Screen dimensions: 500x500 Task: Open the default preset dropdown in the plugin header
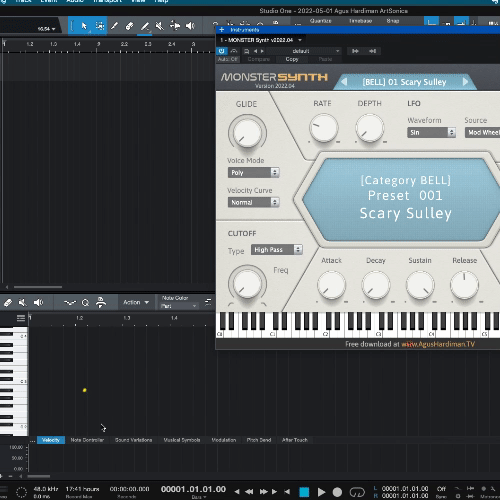point(303,51)
